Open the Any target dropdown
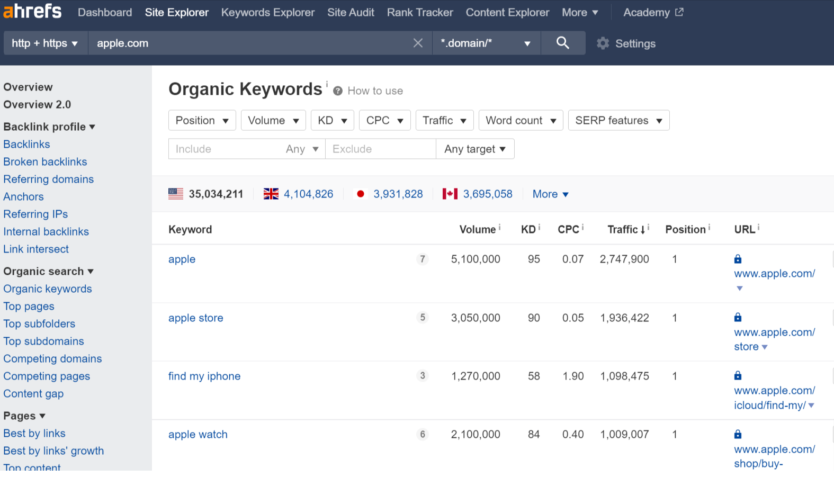The image size is (834, 504). click(x=475, y=149)
